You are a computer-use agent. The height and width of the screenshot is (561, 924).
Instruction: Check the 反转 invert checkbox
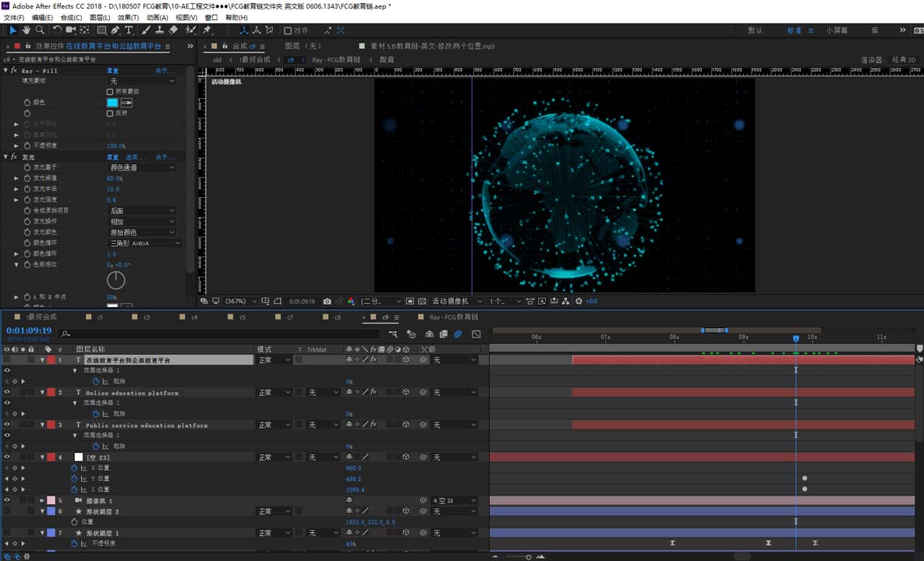click(110, 114)
